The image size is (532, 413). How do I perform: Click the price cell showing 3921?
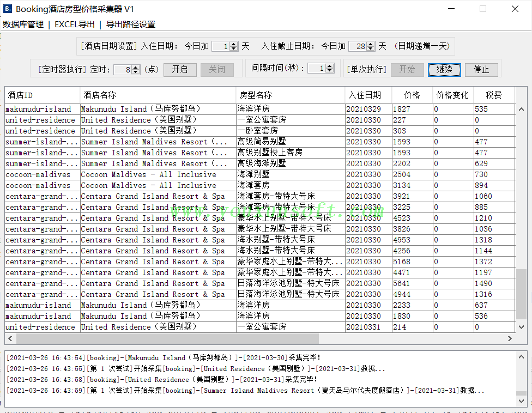click(412, 196)
